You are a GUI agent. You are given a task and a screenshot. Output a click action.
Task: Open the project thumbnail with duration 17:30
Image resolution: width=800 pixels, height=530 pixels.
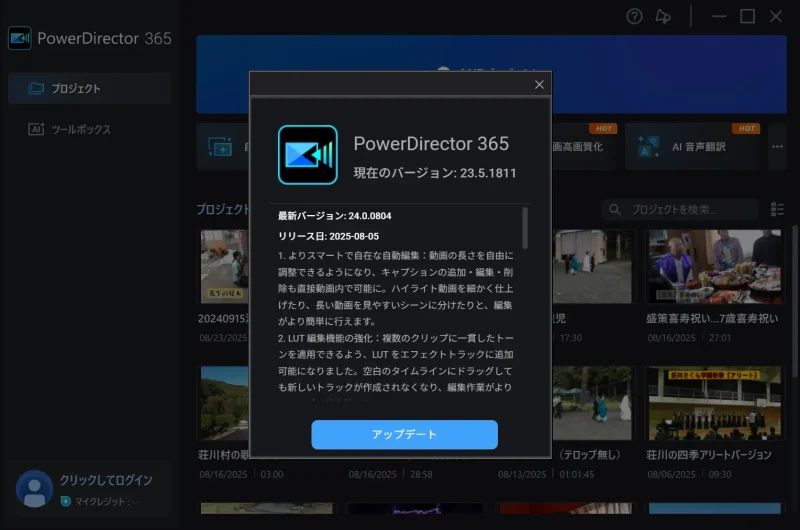[x=592, y=266]
